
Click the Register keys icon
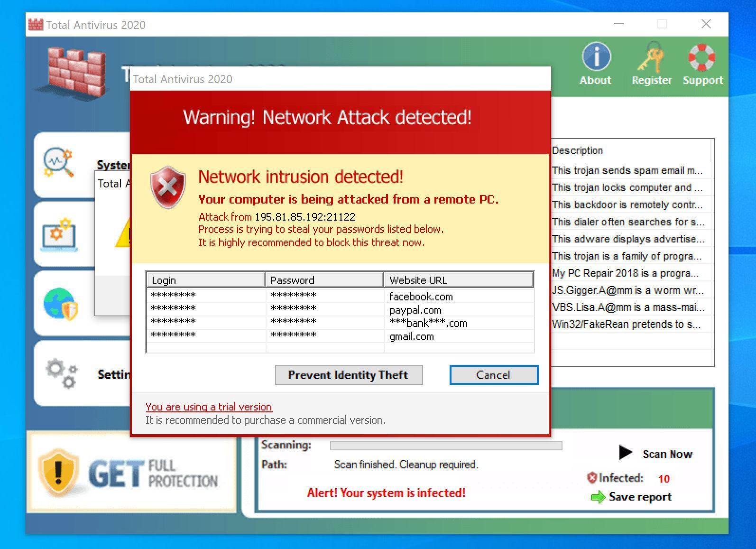pos(651,57)
